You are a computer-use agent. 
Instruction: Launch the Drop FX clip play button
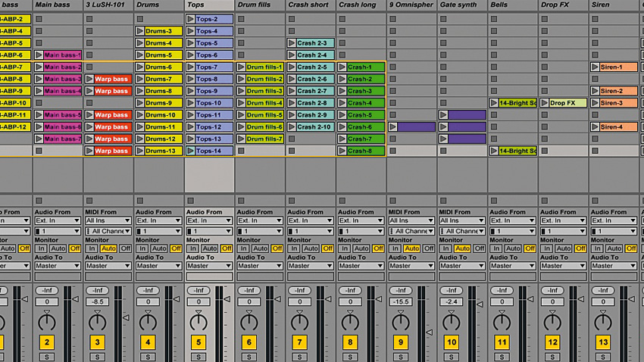(x=544, y=102)
